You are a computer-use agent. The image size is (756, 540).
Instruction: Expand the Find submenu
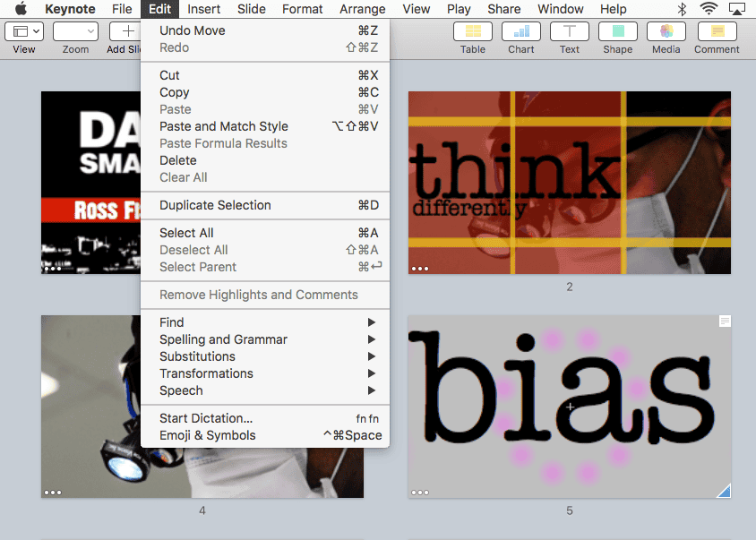pos(265,322)
